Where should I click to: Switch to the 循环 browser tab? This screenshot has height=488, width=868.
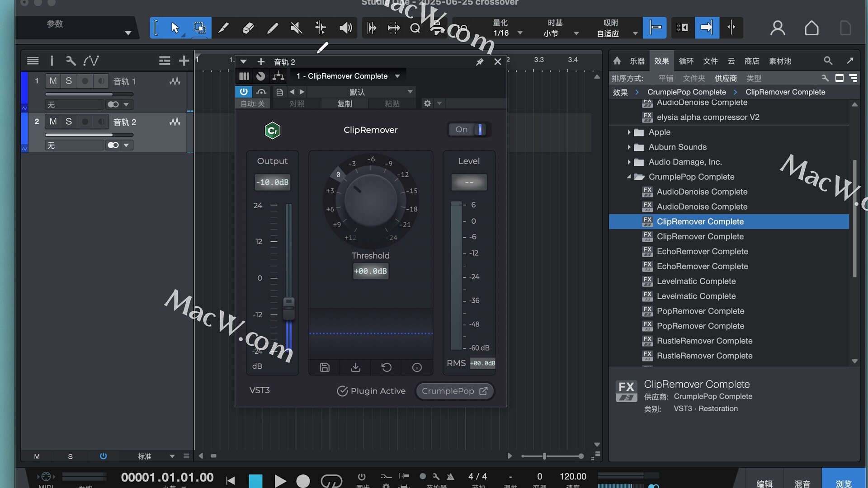click(686, 61)
